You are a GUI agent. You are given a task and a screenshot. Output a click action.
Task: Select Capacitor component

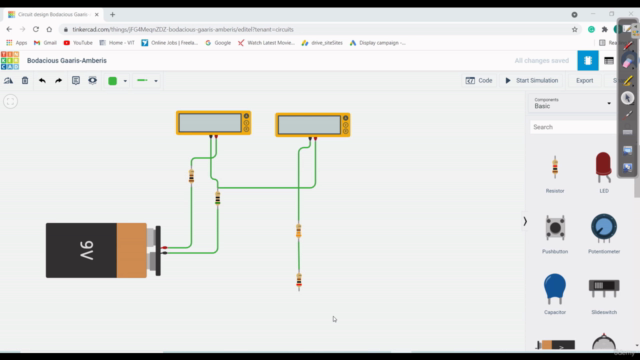coord(555,294)
